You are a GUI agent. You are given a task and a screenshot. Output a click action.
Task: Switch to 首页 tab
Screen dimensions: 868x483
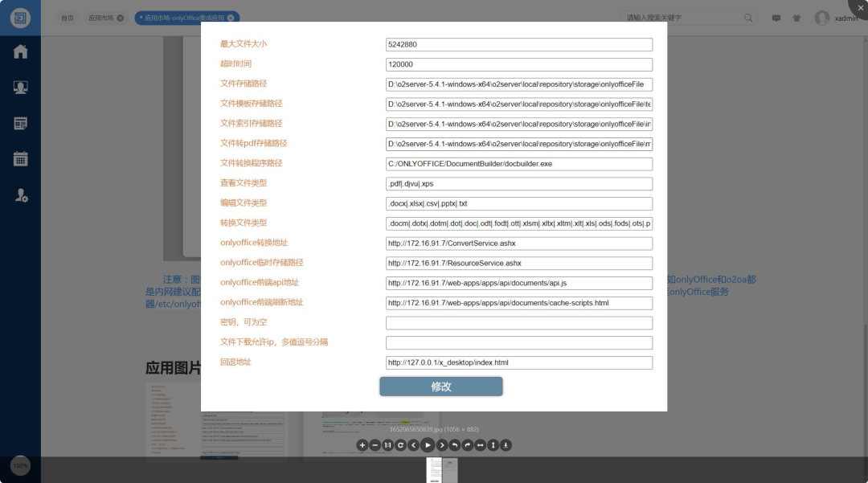click(67, 18)
